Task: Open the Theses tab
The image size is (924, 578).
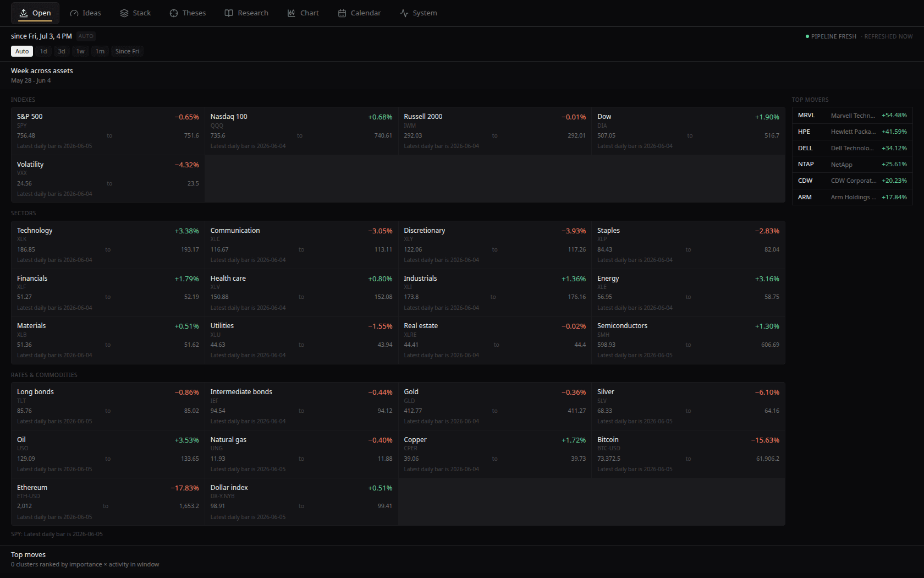Action: pos(188,13)
